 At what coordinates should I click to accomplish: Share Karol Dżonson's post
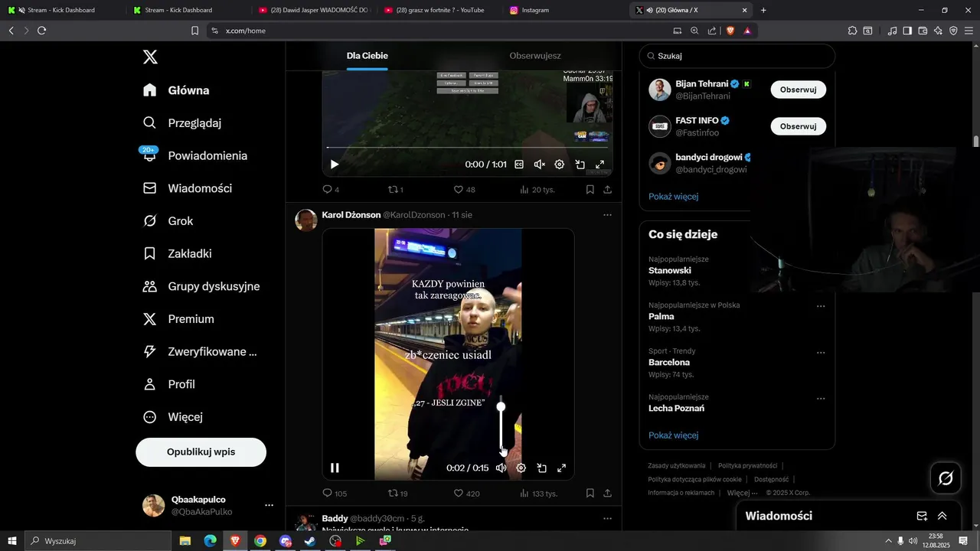click(x=607, y=494)
